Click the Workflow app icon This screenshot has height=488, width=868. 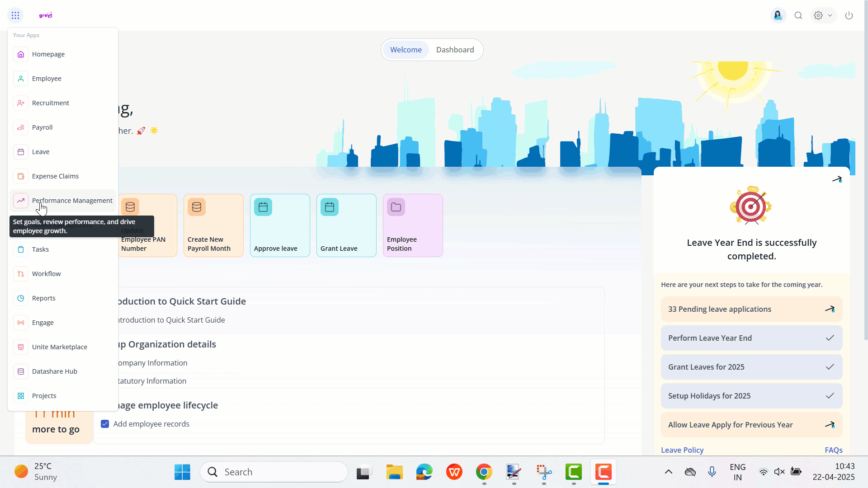click(21, 274)
